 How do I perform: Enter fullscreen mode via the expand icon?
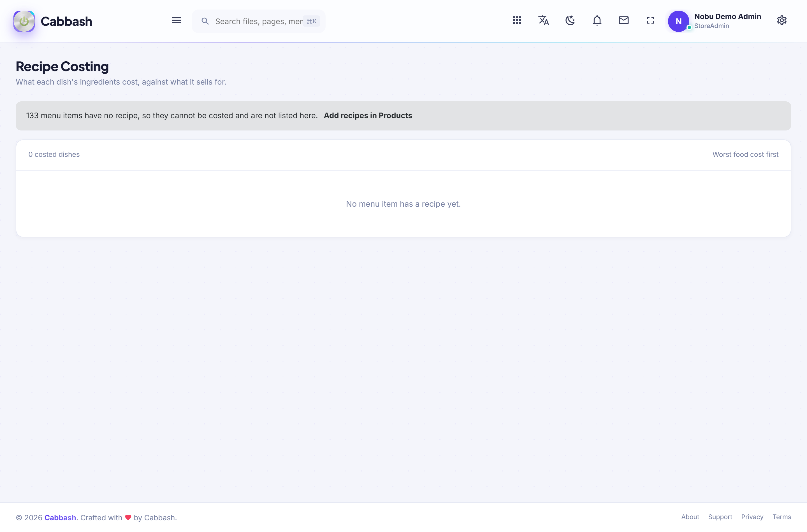tap(650, 21)
